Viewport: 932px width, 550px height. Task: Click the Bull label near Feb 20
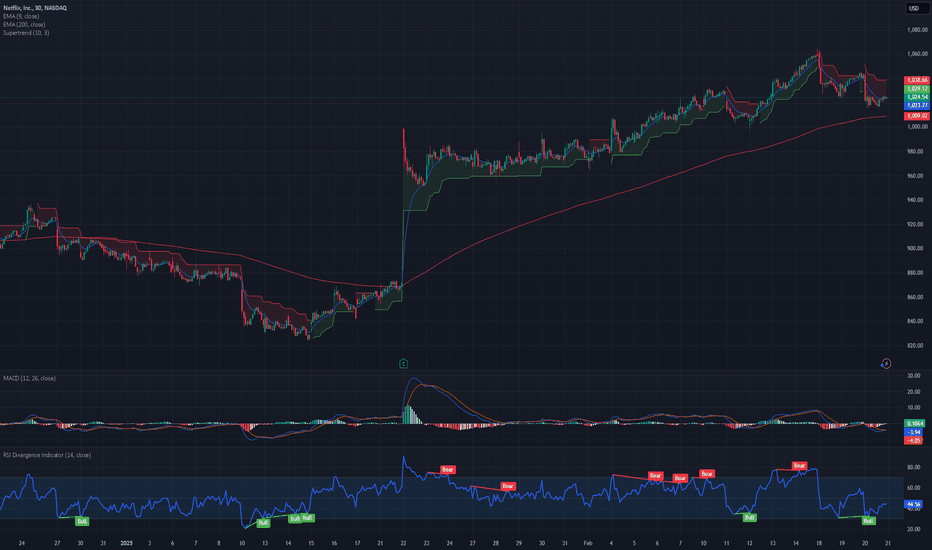point(868,521)
